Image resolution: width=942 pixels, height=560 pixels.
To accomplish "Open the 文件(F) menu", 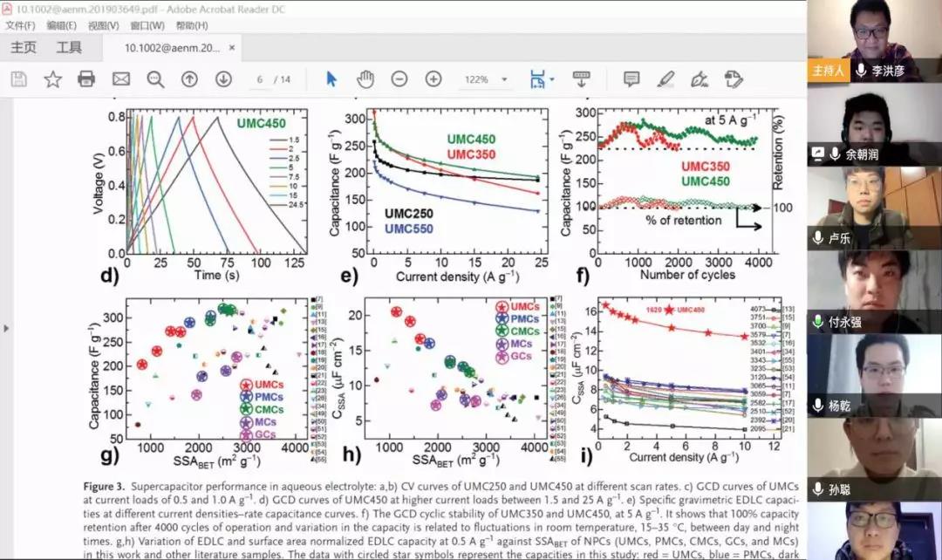I will (20, 25).
